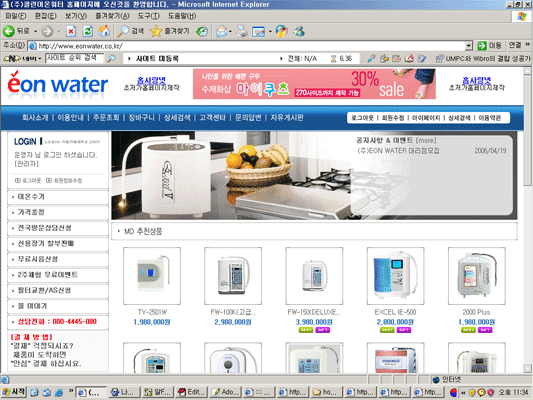The image size is (533, 400).
Task: Open the 물 이야기 sidebar item
Action: [58, 307]
